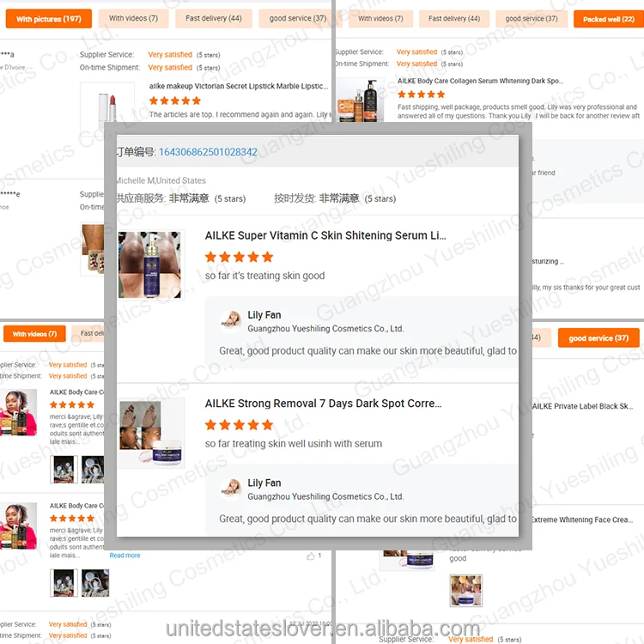Click Lily Fan avatar under Vitamin C serum review
This screenshot has height=644, width=644.
232,320
